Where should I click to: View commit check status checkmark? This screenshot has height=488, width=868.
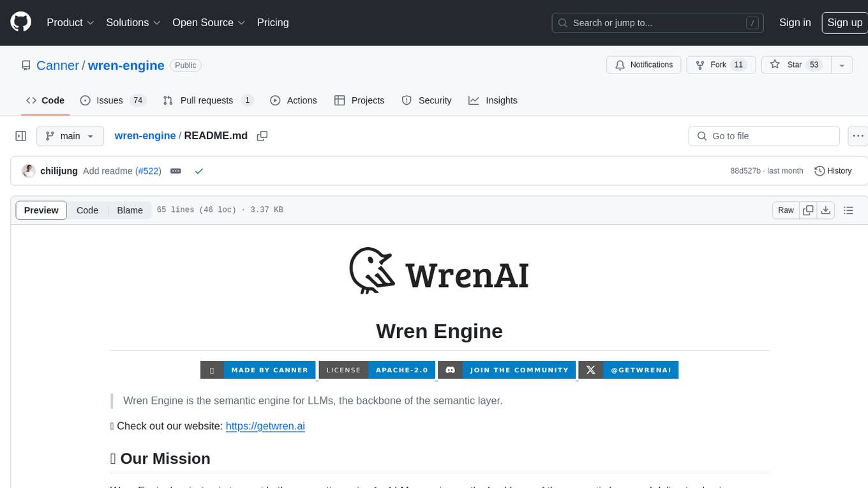pos(199,171)
